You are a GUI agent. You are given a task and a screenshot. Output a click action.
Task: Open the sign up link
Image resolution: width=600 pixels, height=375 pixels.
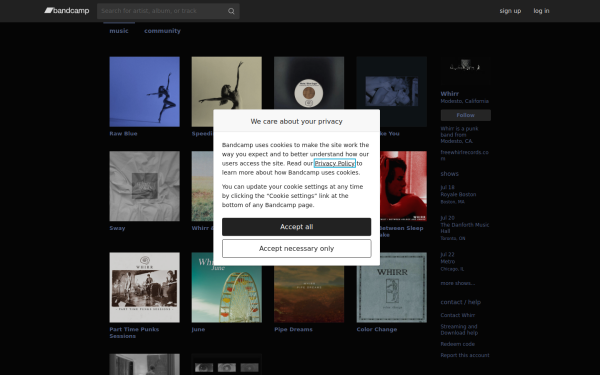[510, 11]
